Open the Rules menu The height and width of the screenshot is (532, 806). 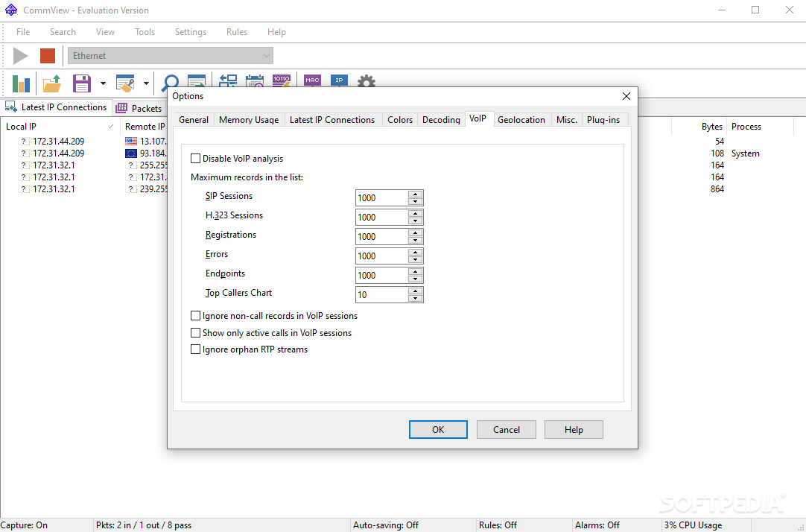237,32
